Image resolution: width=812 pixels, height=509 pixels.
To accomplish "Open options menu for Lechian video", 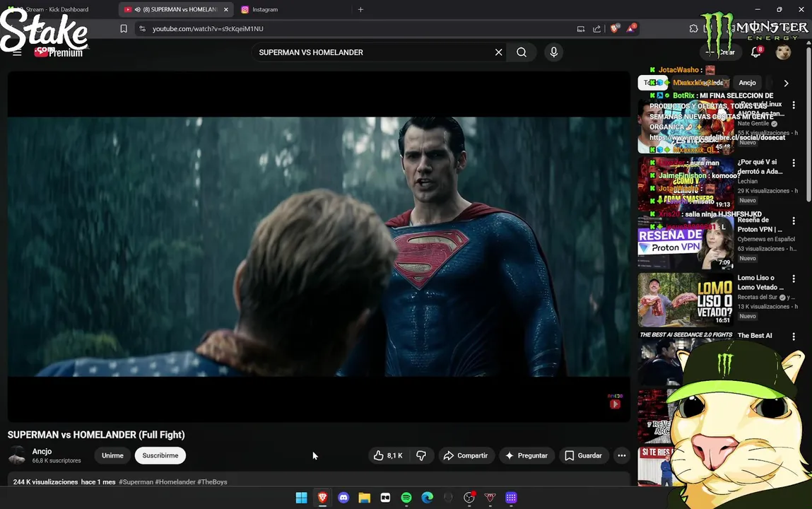I will pos(794,163).
